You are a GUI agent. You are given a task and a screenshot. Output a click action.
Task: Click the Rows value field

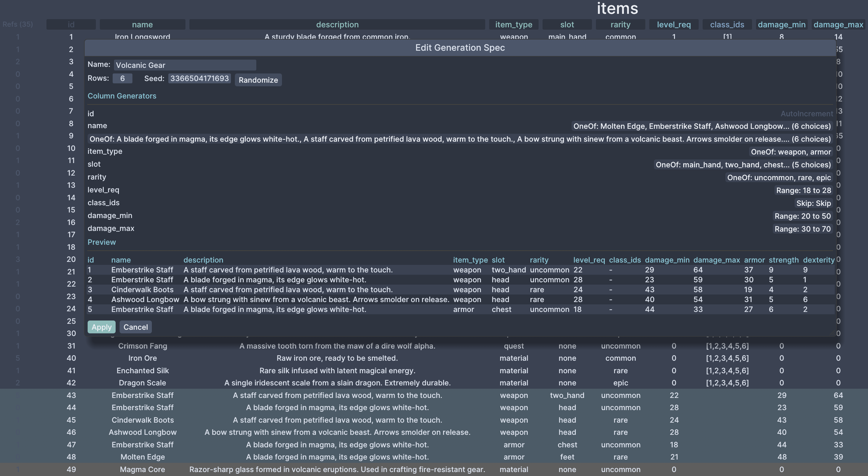(122, 78)
